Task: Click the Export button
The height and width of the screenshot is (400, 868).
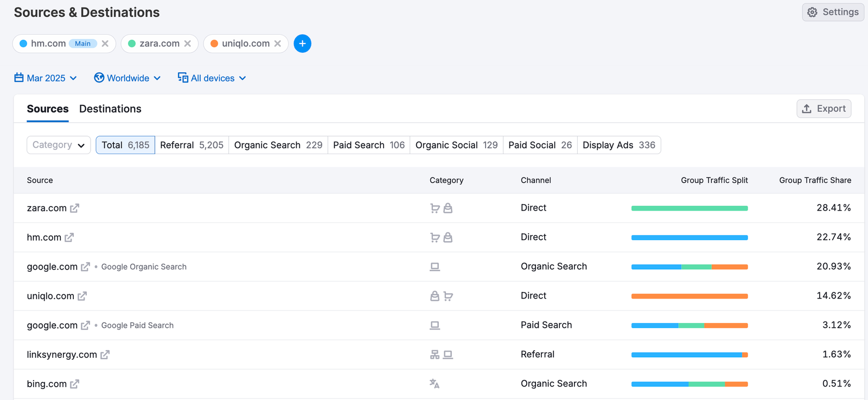Action: pos(824,109)
